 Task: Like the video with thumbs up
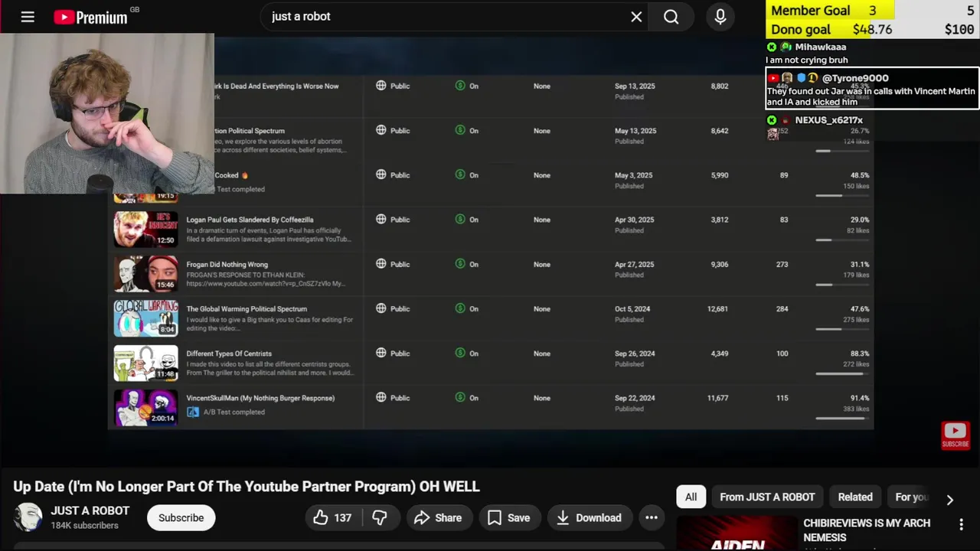332,518
